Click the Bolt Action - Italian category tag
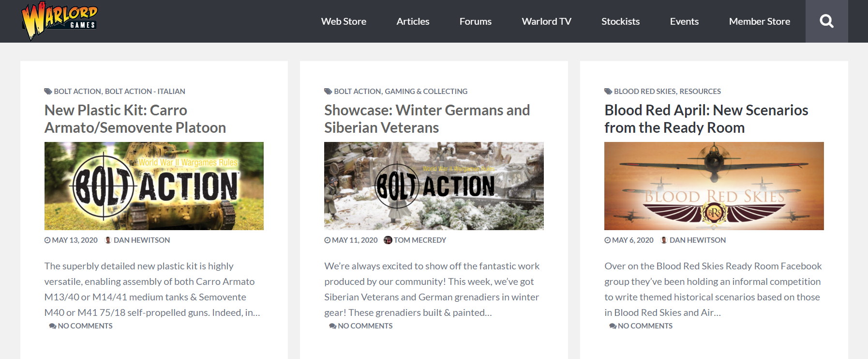The height and width of the screenshot is (359, 868). (145, 91)
